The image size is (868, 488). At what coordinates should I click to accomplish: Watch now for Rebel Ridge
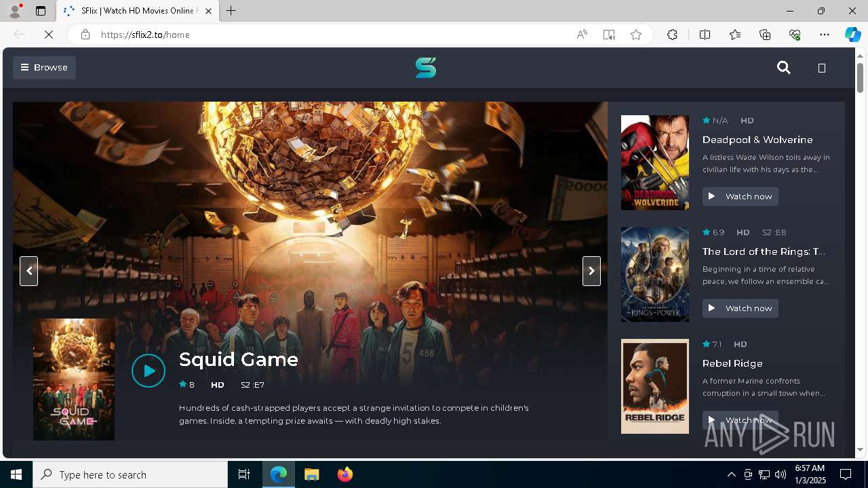[x=741, y=420]
